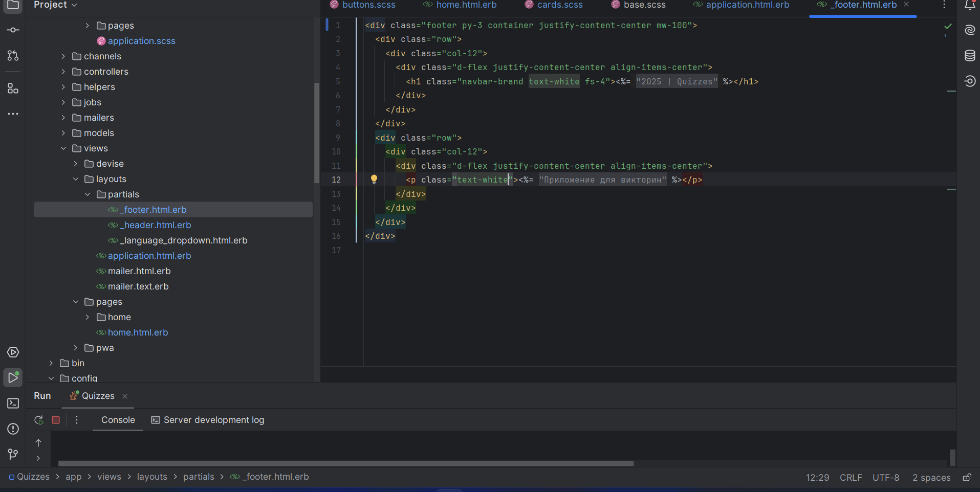This screenshot has width=980, height=492.
Task: Switch to the cards.scss tab
Action: click(554, 5)
